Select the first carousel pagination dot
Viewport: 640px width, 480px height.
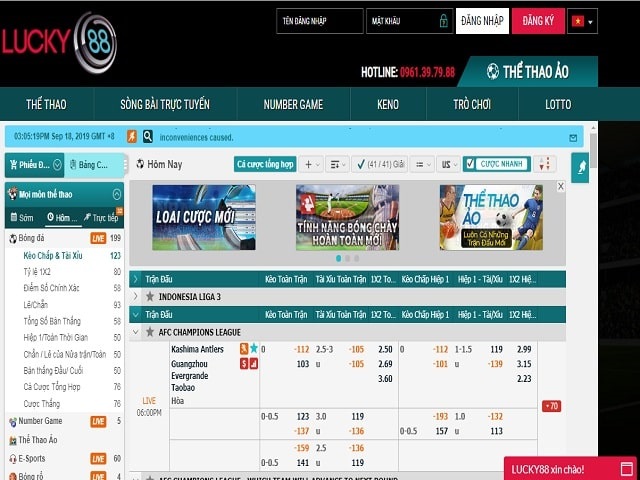(x=338, y=258)
